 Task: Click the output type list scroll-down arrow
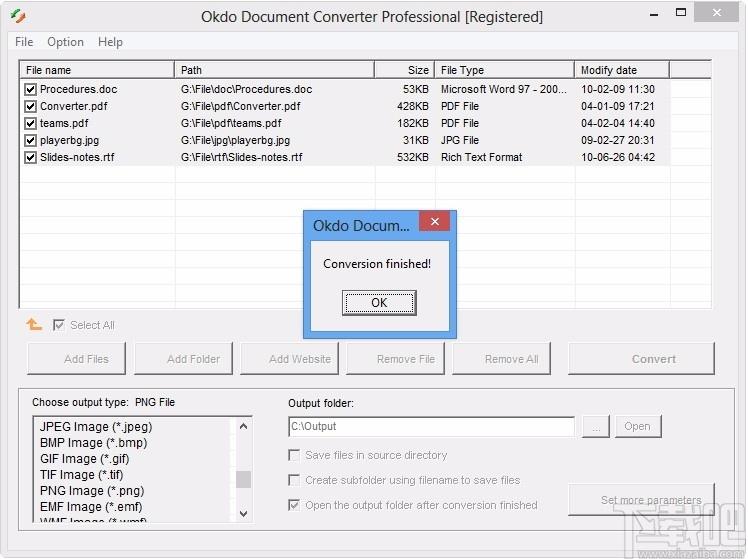coord(243,514)
